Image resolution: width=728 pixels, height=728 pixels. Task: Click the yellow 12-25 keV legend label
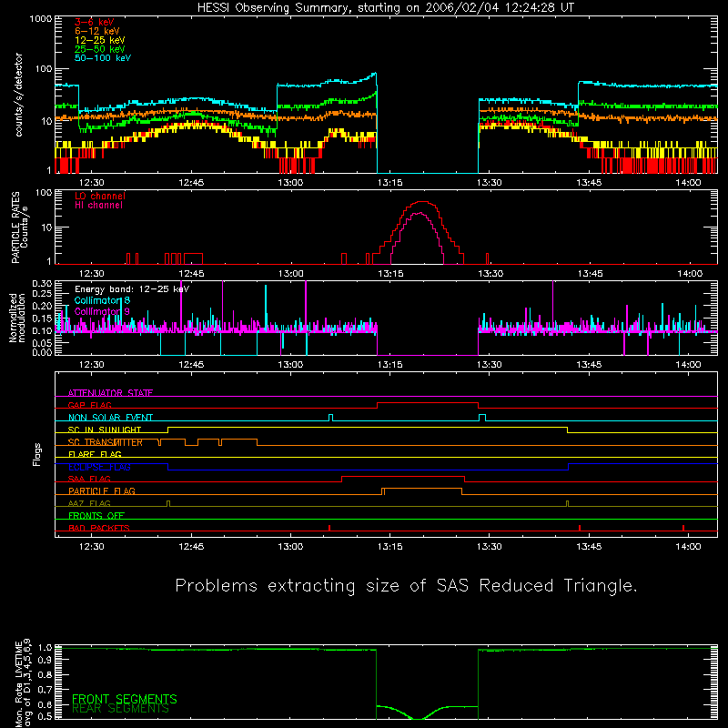click(100, 40)
